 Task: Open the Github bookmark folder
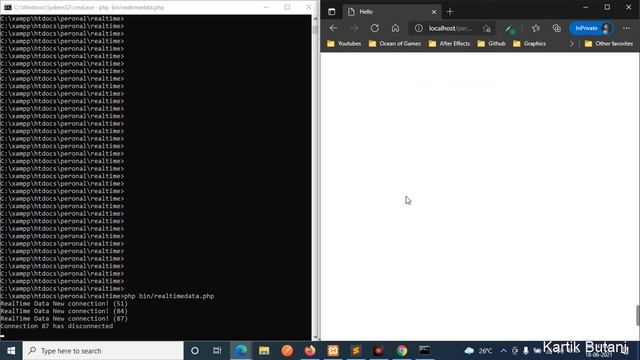(491, 44)
